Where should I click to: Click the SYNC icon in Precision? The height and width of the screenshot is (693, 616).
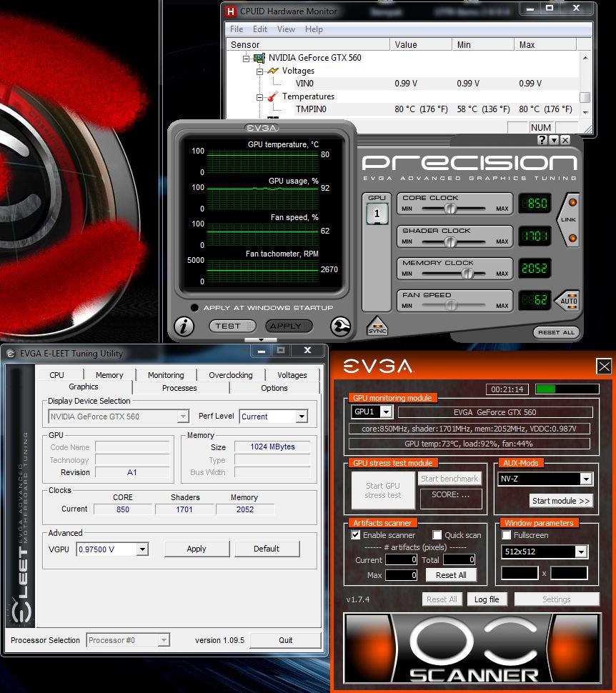[377, 326]
